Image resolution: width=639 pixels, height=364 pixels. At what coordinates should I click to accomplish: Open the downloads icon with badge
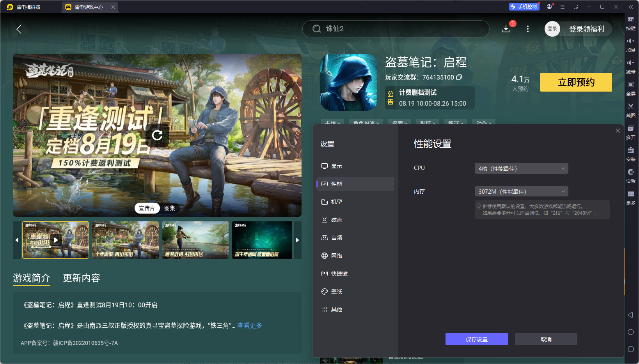[x=506, y=28]
